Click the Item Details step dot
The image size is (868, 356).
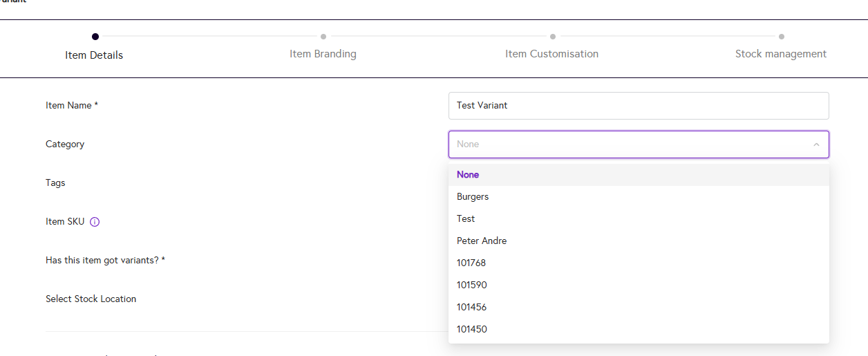pos(95,37)
